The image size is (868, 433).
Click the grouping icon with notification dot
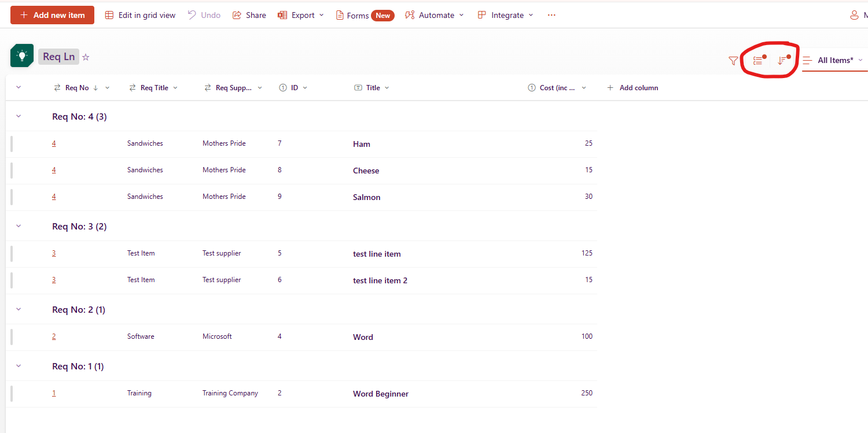point(758,60)
